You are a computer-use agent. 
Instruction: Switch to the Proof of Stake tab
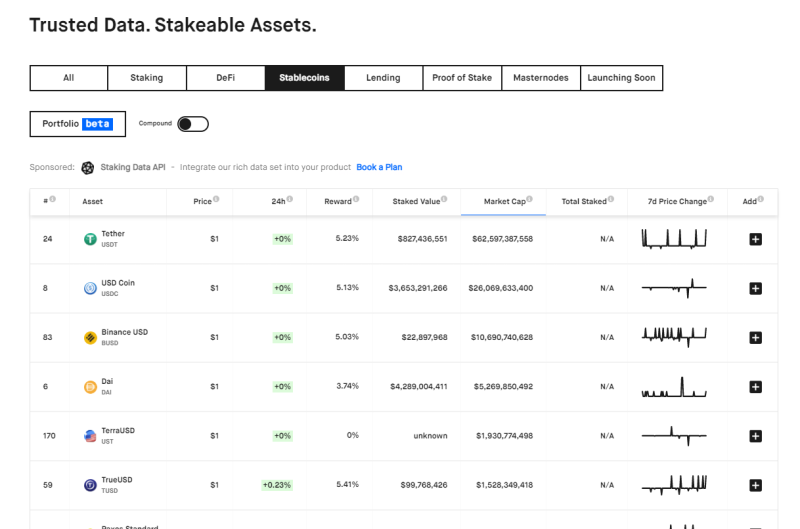pos(462,78)
